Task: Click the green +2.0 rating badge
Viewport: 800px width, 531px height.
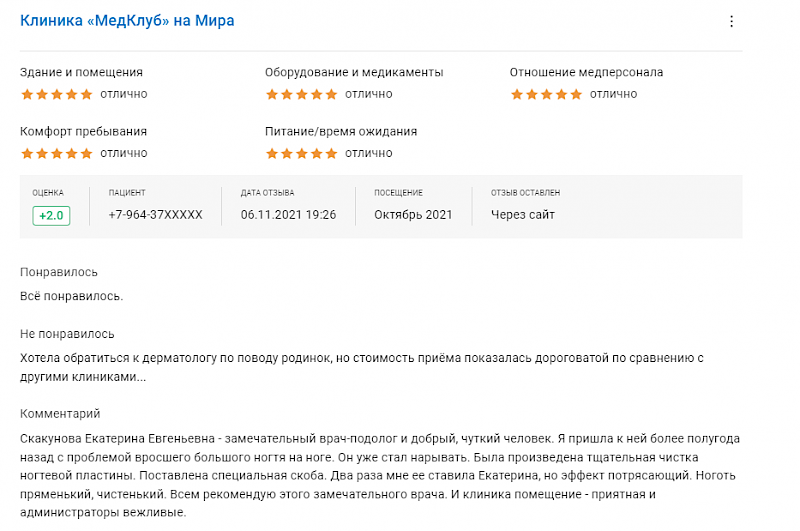Action: tap(51, 216)
